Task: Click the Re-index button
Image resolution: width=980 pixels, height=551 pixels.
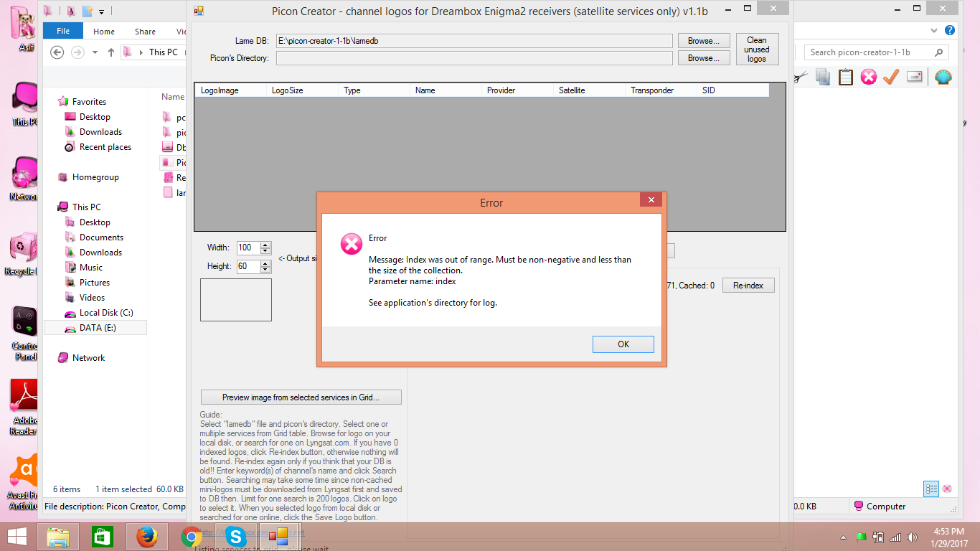Action: [x=748, y=286]
